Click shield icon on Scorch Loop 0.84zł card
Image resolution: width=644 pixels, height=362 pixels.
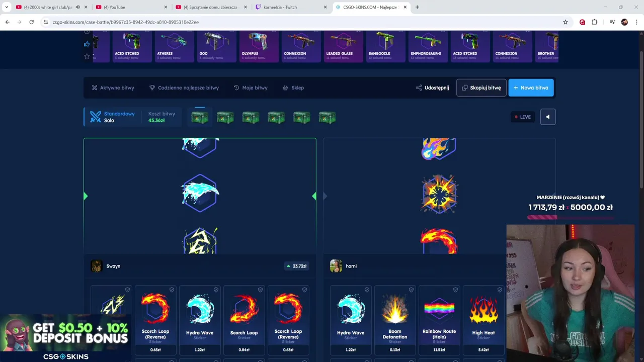click(x=260, y=290)
